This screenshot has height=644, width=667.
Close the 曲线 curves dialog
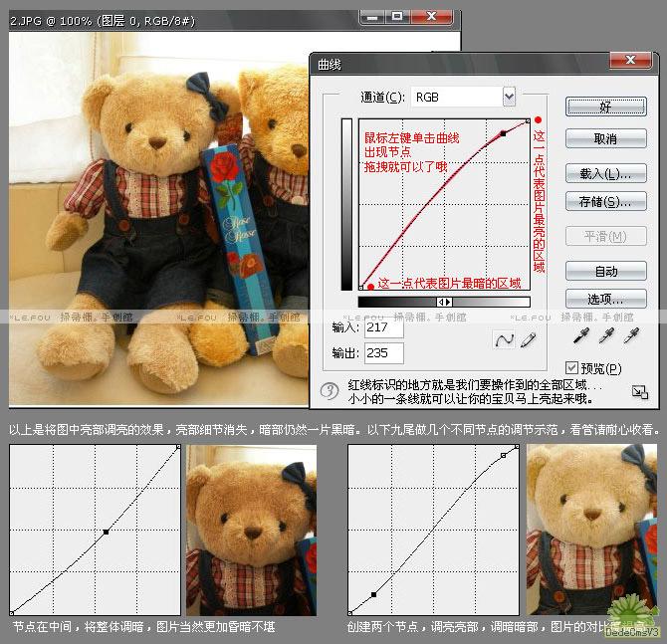[x=630, y=61]
